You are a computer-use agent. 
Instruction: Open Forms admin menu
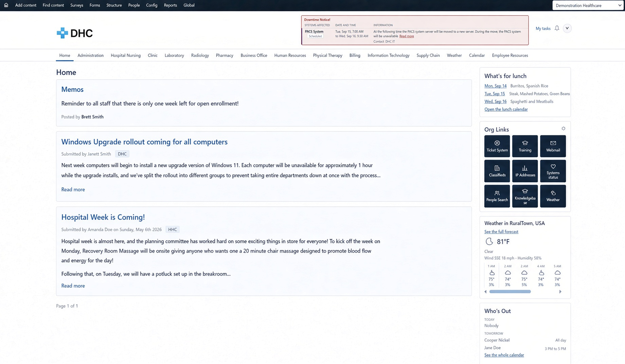click(x=95, y=5)
